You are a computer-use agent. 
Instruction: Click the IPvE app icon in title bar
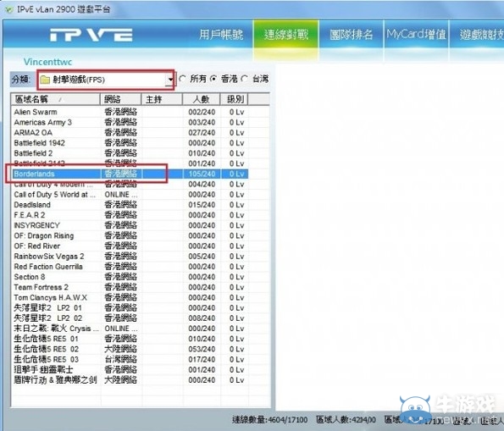click(9, 9)
